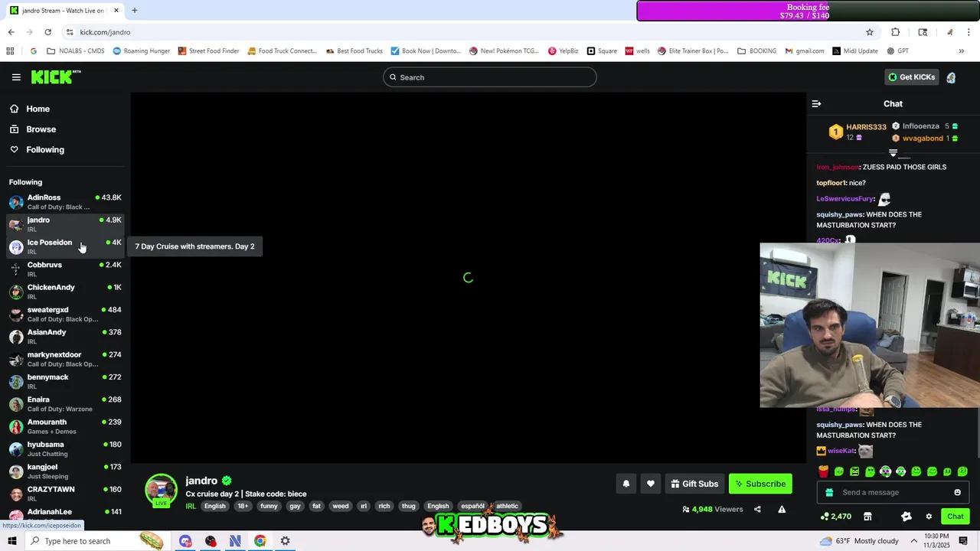Open Settings gear in Windows taskbar
The width and height of the screenshot is (980, 551).
pos(285,541)
